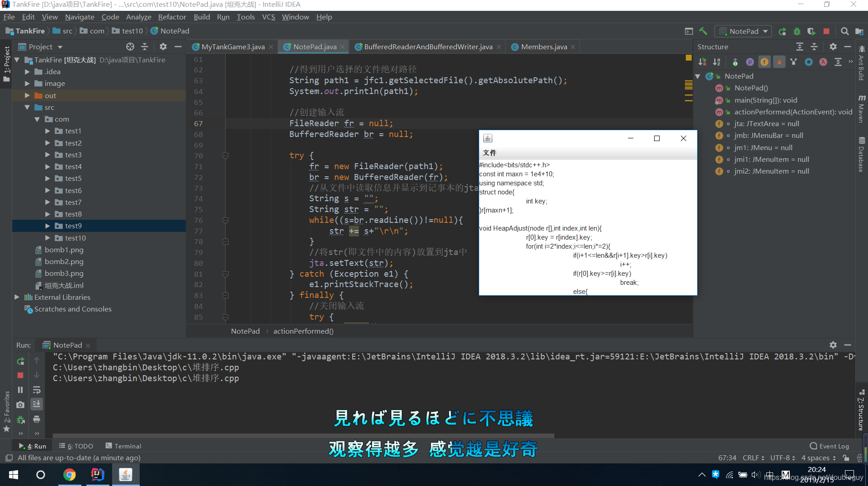The height and width of the screenshot is (486, 868).
Task: Pause output in the Run console
Action: (x=20, y=390)
